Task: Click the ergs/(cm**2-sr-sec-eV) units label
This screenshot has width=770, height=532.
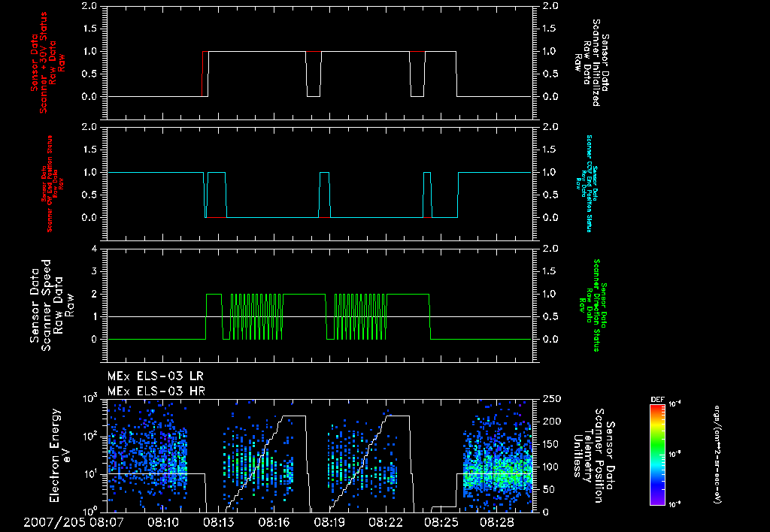Action: pos(717,455)
